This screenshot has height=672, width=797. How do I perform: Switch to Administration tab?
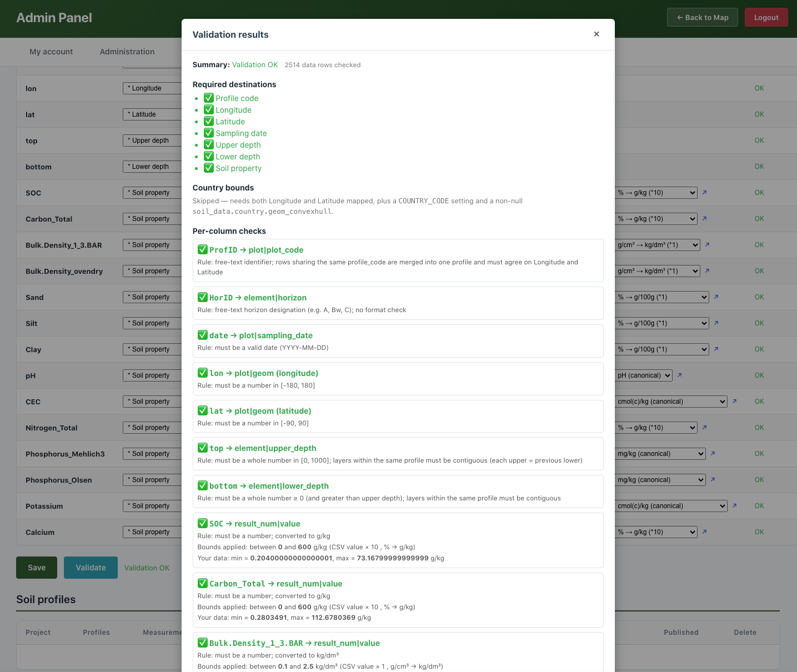(127, 52)
